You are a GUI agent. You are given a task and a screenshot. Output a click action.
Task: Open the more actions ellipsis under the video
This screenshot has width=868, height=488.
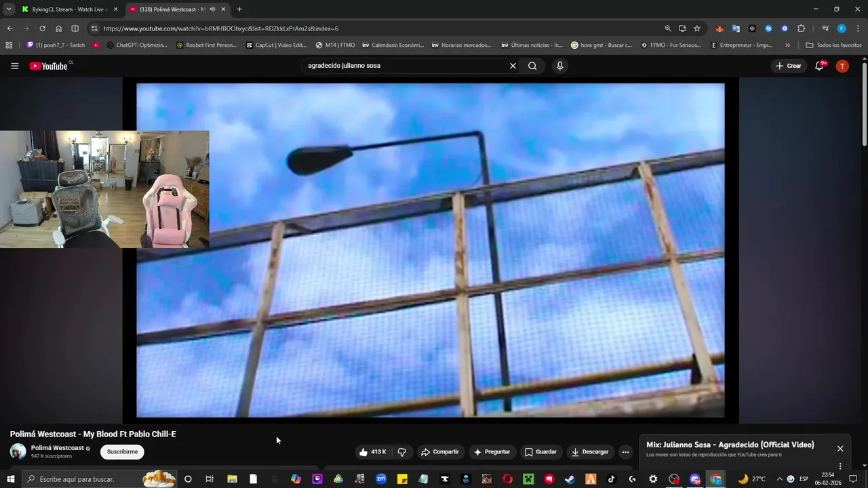625,452
